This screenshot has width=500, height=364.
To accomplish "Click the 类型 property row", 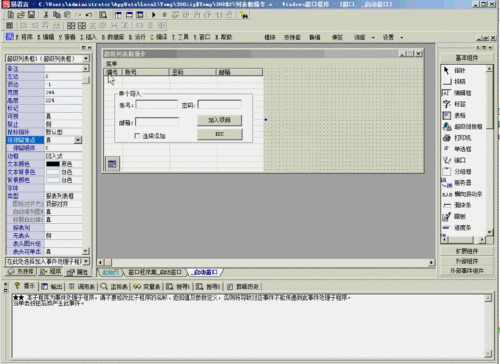I will coord(44,196).
